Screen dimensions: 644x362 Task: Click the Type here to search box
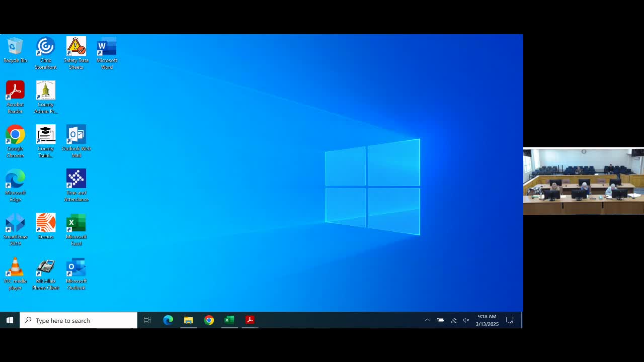click(x=78, y=320)
